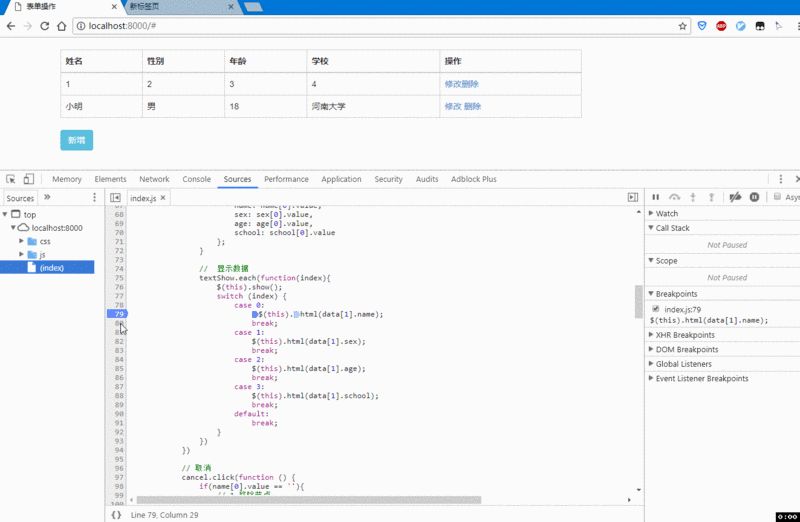The height and width of the screenshot is (522, 800).
Task: Click the code editor vertical scrollbar
Action: point(638,300)
